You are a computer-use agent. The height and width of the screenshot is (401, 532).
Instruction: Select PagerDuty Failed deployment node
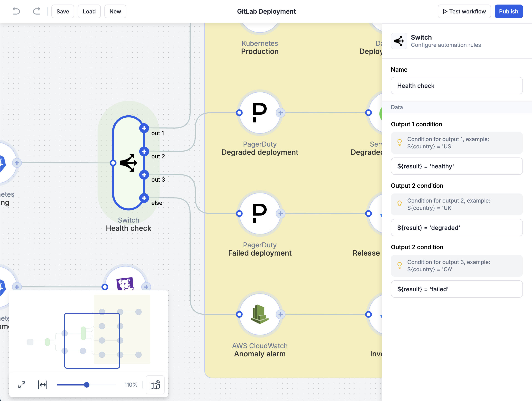(260, 213)
